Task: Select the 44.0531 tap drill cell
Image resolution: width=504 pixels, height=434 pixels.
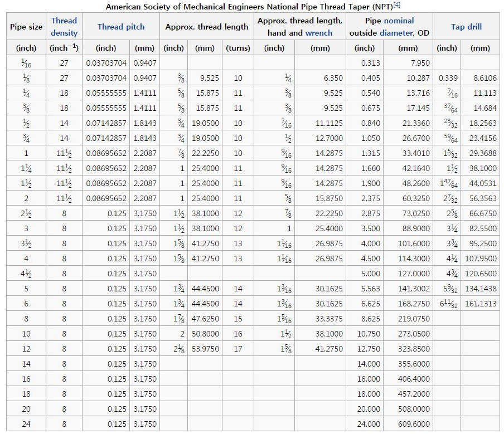Action: [480, 183]
